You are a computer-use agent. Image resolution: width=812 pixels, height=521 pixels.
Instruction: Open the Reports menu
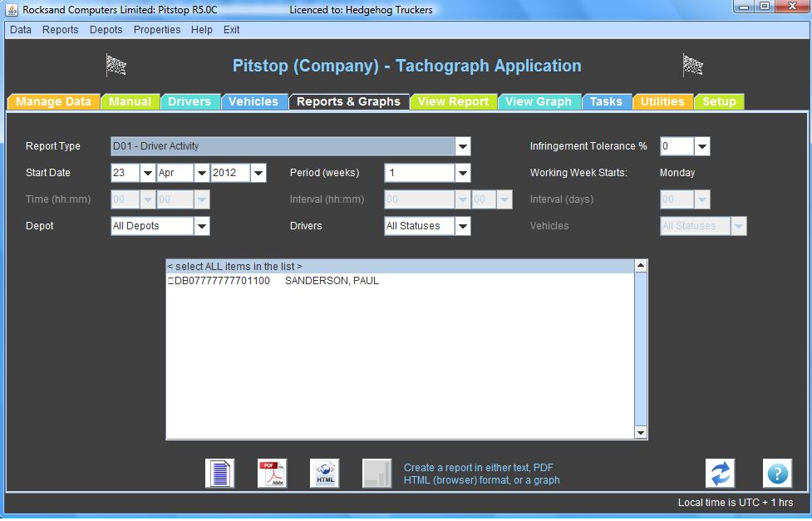click(x=61, y=30)
